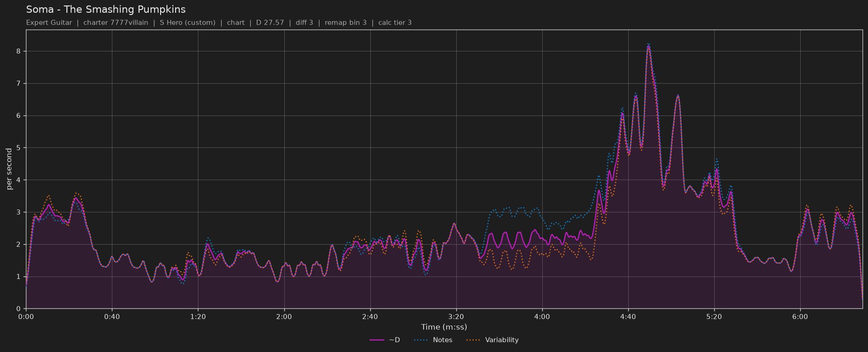Viewport: 868px width, 352px height.
Task: Click the "2:00" x-axis tick label
Action: (x=284, y=317)
